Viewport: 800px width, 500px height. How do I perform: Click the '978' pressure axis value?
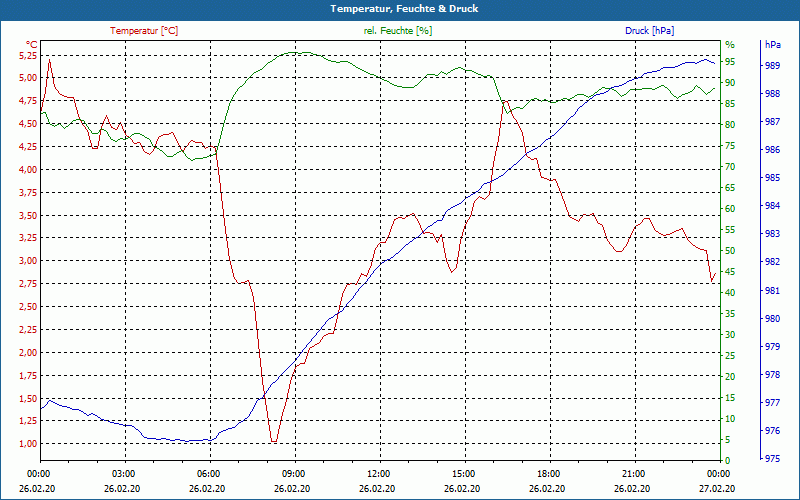(772, 375)
